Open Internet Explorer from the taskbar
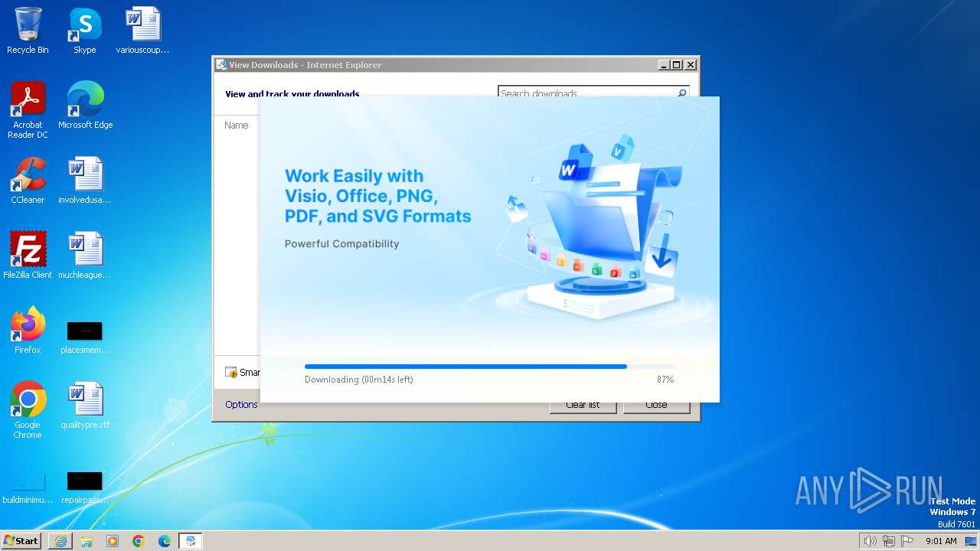Image resolution: width=980 pixels, height=551 pixels. 60,541
